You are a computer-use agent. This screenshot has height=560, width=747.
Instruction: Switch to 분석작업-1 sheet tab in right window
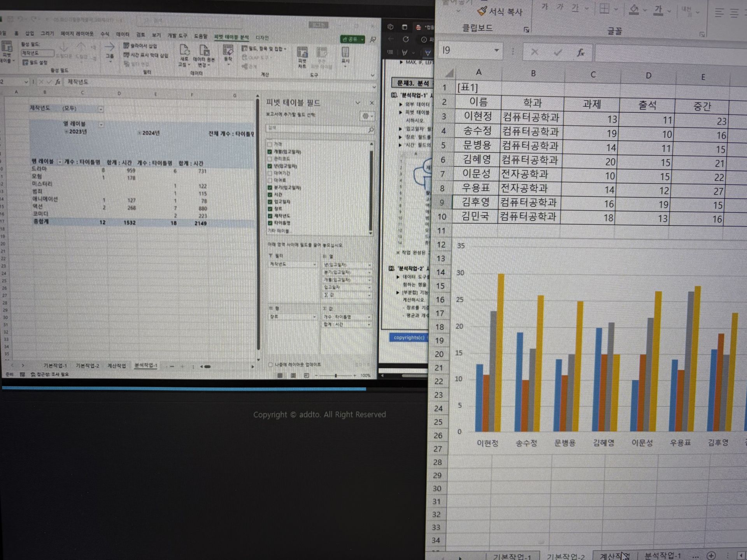pos(663,555)
